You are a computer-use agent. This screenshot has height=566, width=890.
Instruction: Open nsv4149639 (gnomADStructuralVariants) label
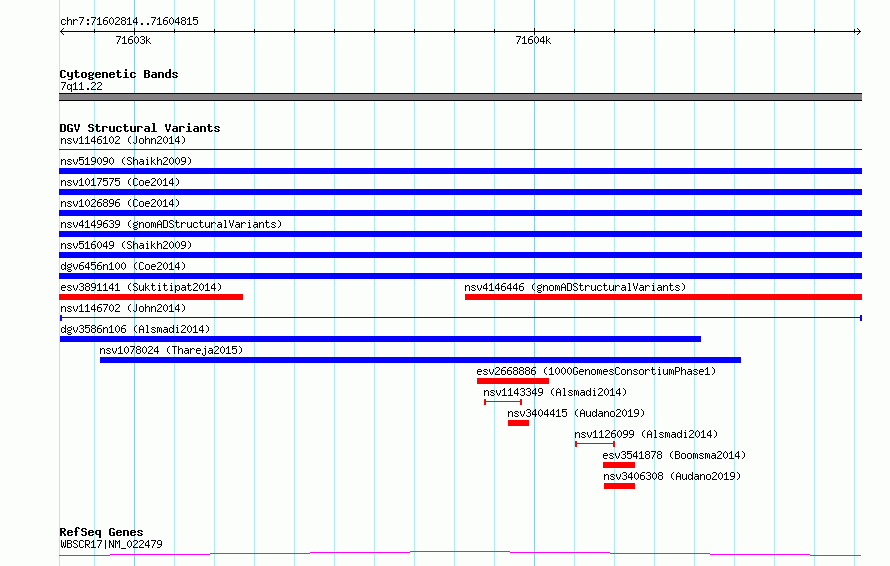coord(171,224)
